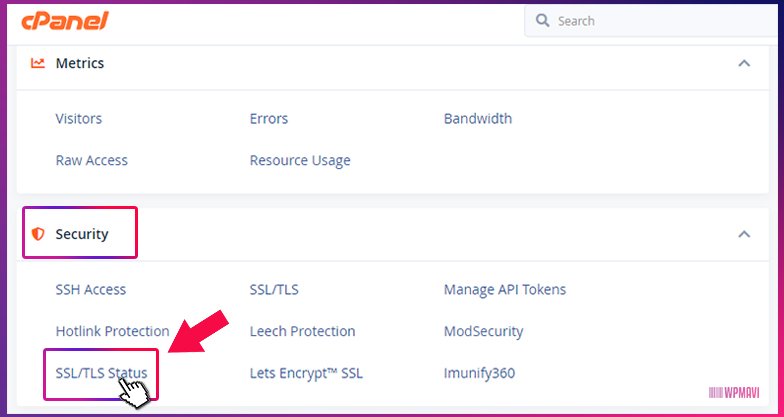784x417 pixels.
Task: Click the cPanel logo
Action: pyautogui.click(x=65, y=21)
